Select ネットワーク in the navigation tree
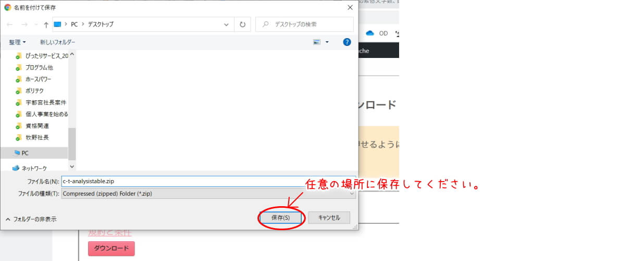Viewport: 644px width, 261px height. tap(34, 168)
